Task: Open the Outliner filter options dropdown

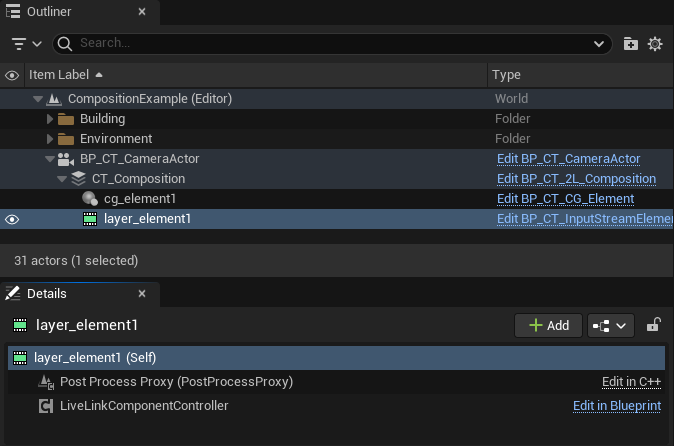Action: click(x=26, y=44)
